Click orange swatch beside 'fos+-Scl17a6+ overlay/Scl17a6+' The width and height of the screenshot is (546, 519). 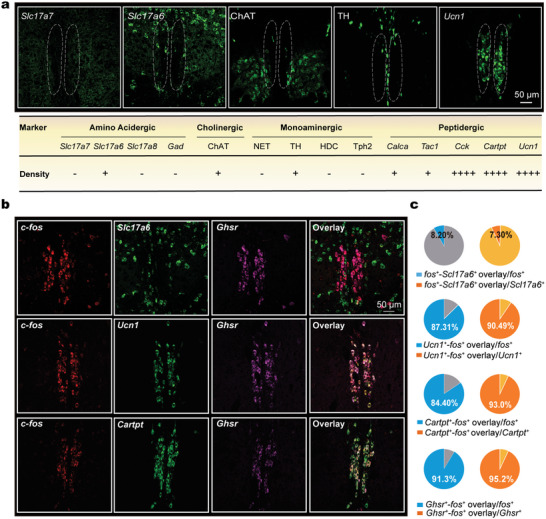pos(419,285)
